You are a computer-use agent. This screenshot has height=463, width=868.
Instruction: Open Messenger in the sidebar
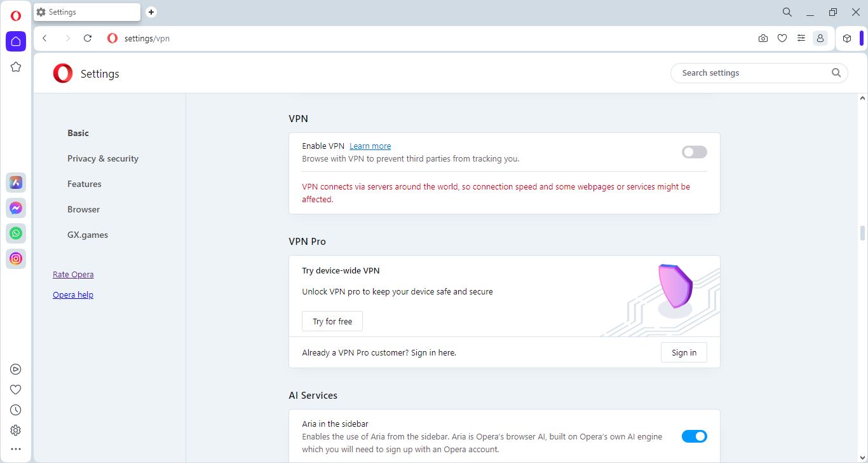point(16,208)
